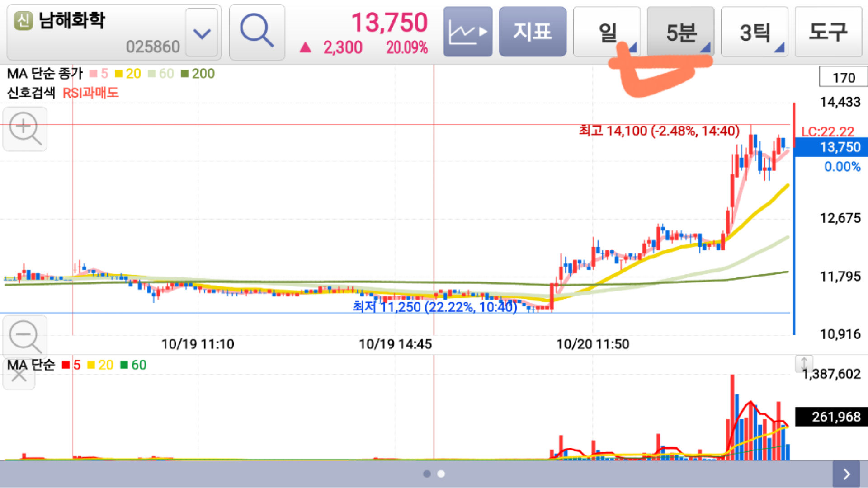Click the 최고 14,100 high price annotation
This screenshot has height=488, width=868.
tap(659, 131)
